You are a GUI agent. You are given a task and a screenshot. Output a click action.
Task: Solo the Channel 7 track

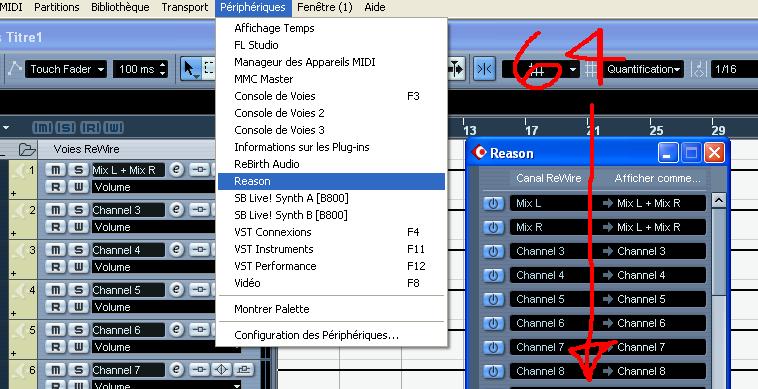(x=78, y=370)
